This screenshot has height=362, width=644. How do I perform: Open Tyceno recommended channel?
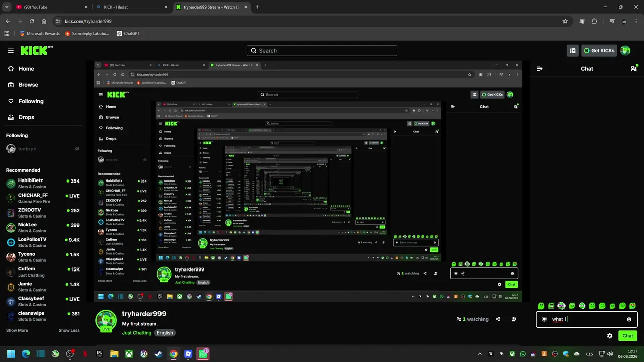(x=43, y=257)
